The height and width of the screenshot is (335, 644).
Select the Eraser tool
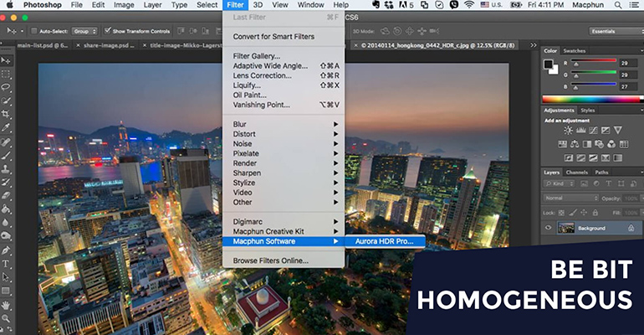(x=6, y=196)
